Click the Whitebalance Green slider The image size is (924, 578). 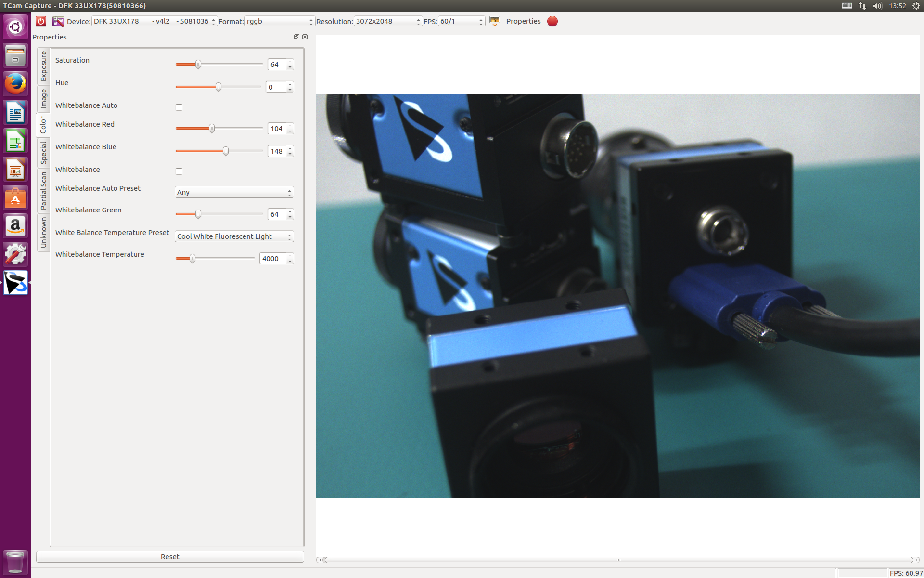[219, 214]
